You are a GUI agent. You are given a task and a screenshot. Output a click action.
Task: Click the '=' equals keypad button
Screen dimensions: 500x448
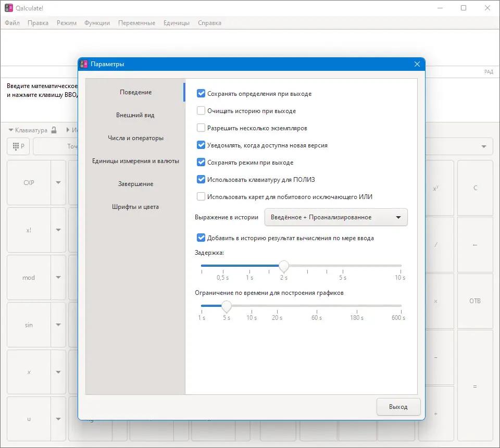click(x=475, y=387)
